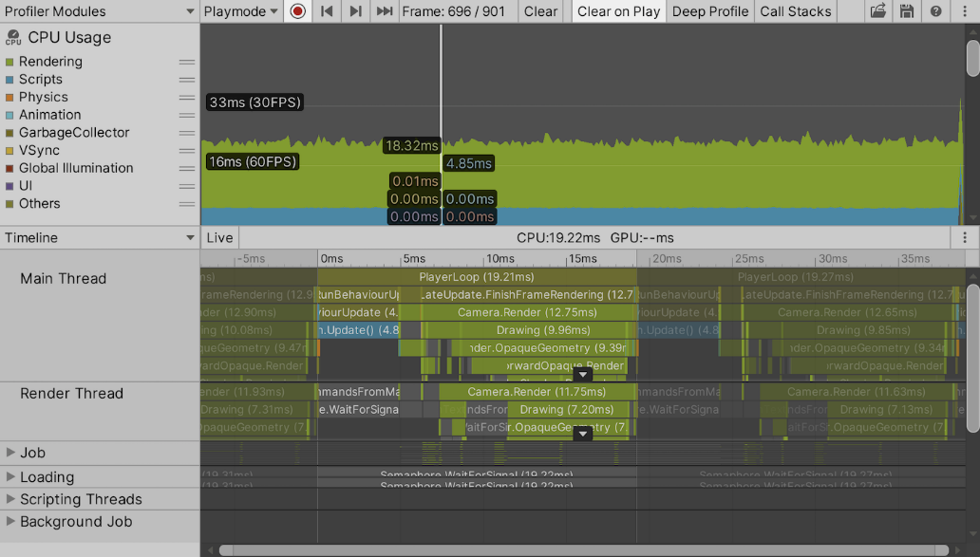Image resolution: width=980 pixels, height=557 pixels.
Task: Toggle Animation category visibility
Action: [x=9, y=115]
